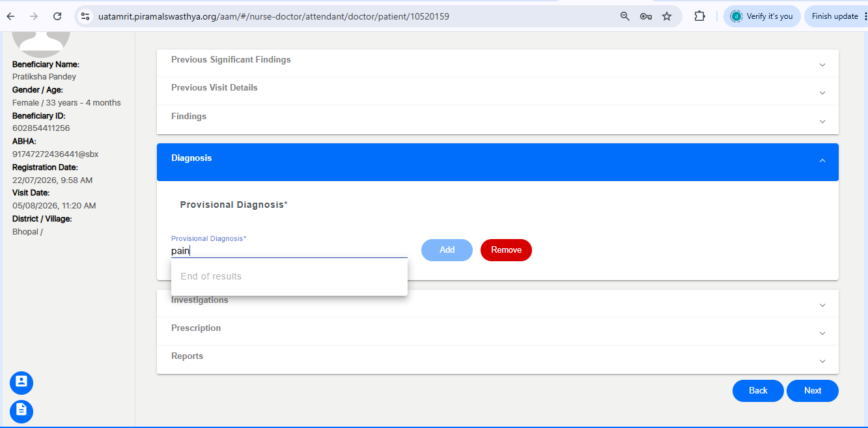Select visit date 05/08/2026, 11:20 AM
The width and height of the screenshot is (868, 428).
coord(54,206)
